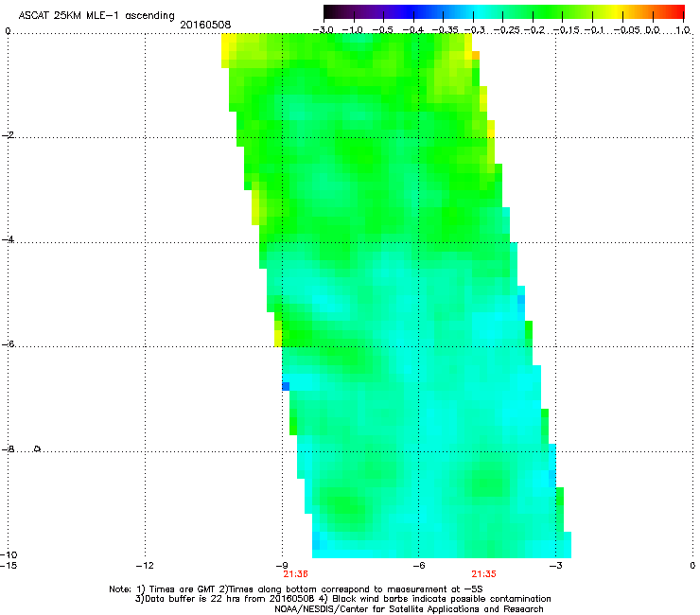Click the x-axis label -15
This screenshot has width=700, height=615.
tap(9, 566)
